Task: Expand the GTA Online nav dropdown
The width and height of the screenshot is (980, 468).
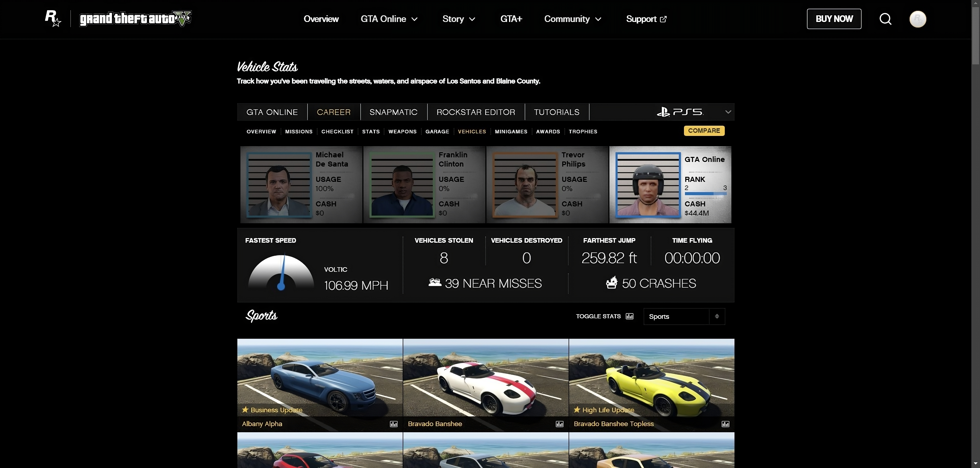Action: 389,19
